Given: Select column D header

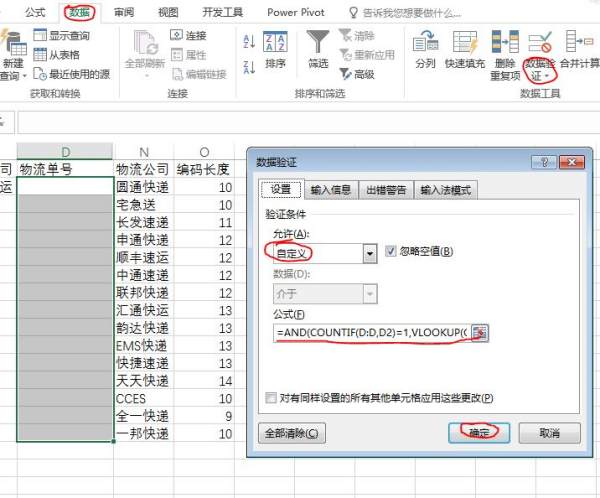Looking at the screenshot, I should (x=65, y=151).
